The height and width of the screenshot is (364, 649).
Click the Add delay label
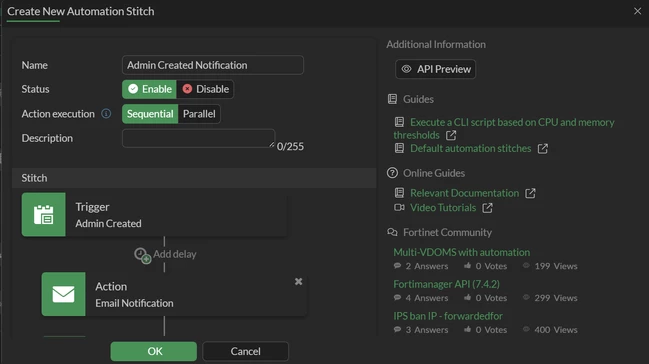[x=175, y=254]
